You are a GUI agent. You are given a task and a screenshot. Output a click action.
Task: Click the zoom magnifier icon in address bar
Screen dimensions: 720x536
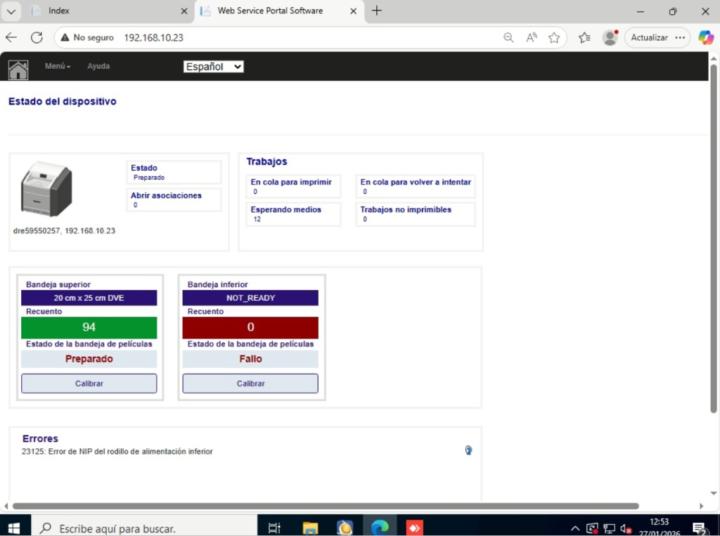(x=508, y=37)
